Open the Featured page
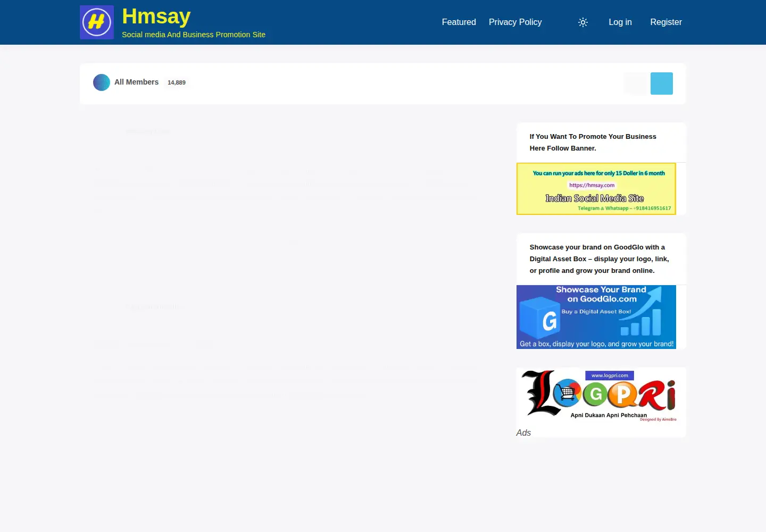The height and width of the screenshot is (532, 766). (x=459, y=22)
